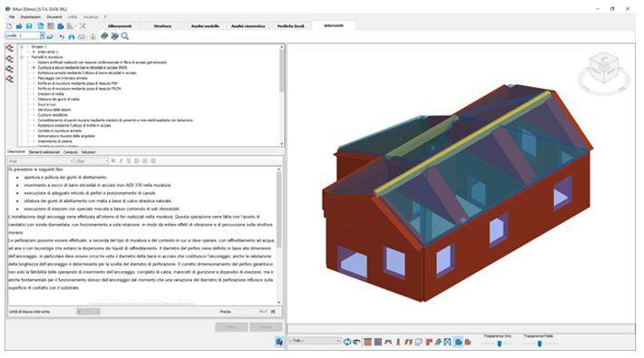The height and width of the screenshot is (358, 644).
Task: Click the Underline formatting icon
Action: coord(129,161)
